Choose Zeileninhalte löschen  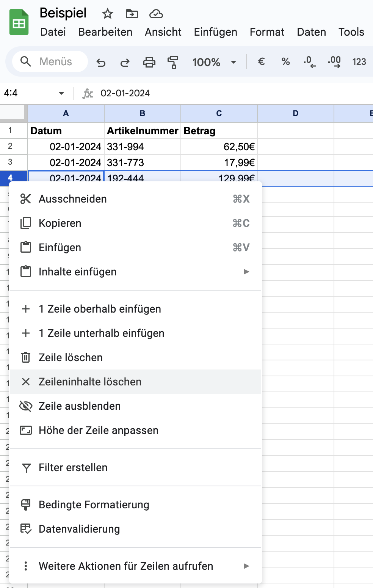click(135, 382)
